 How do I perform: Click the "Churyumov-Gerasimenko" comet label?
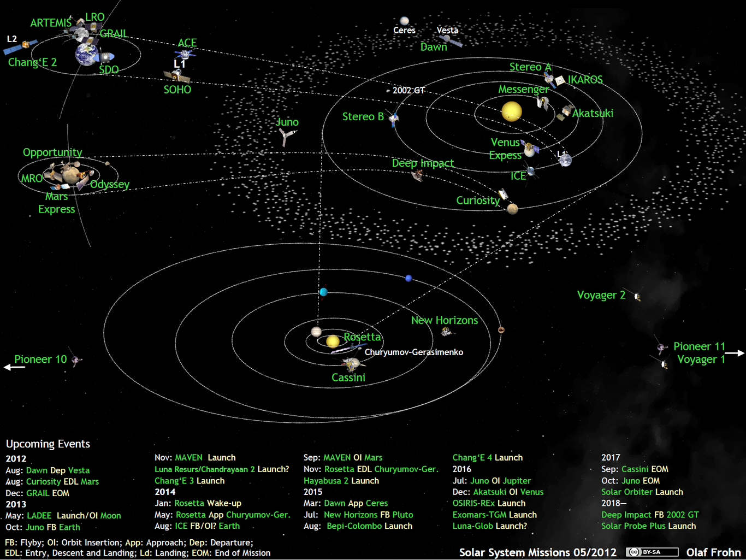[414, 352]
